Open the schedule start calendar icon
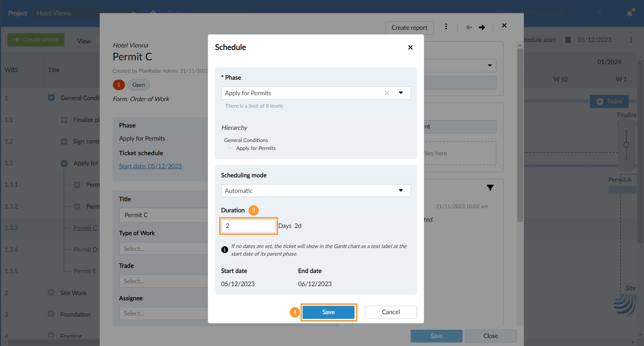644x346 pixels. click(x=568, y=40)
